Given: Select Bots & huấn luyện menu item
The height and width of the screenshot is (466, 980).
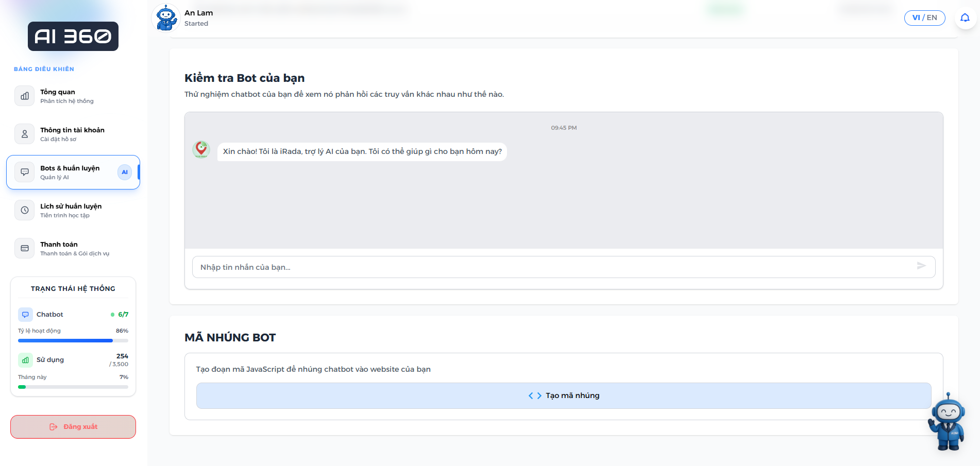Looking at the screenshot, I should pyautogui.click(x=73, y=172).
